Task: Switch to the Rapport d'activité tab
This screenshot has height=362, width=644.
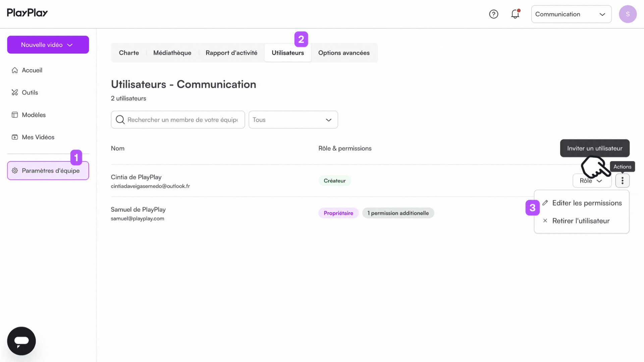Action: [x=231, y=53]
